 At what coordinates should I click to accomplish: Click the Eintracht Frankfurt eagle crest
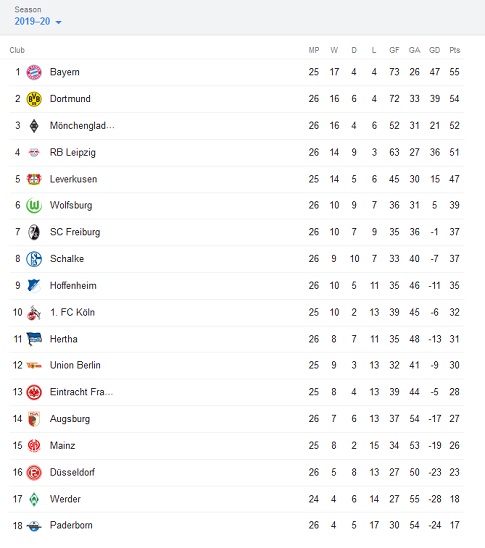(x=34, y=392)
